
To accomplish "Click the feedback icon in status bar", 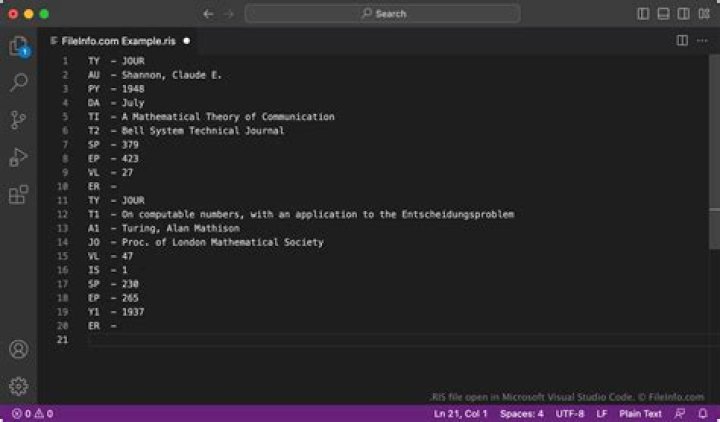I will 680,414.
